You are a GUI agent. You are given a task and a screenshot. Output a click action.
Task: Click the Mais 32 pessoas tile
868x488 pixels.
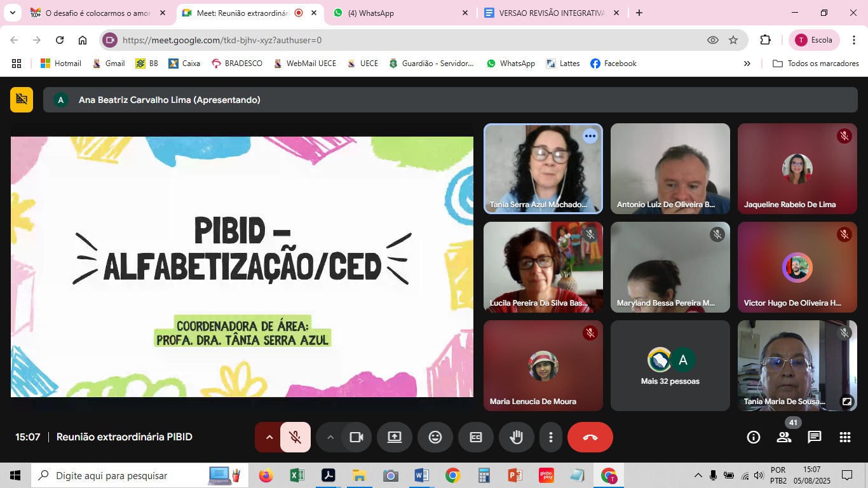tap(670, 366)
